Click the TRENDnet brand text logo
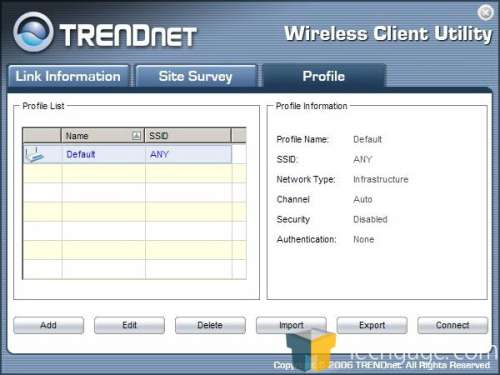The height and width of the screenshot is (375, 500). tap(128, 35)
